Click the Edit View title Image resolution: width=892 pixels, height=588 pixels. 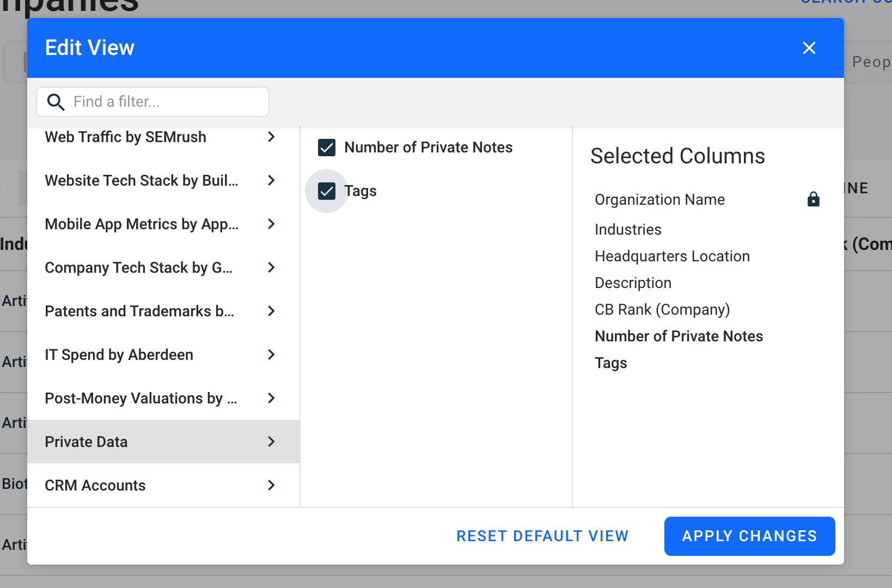pyautogui.click(x=89, y=48)
